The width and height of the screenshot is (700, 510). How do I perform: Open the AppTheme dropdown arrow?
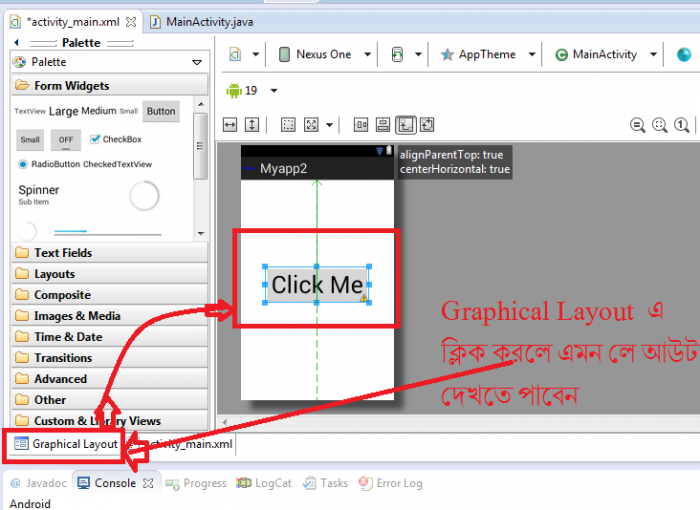point(532,54)
